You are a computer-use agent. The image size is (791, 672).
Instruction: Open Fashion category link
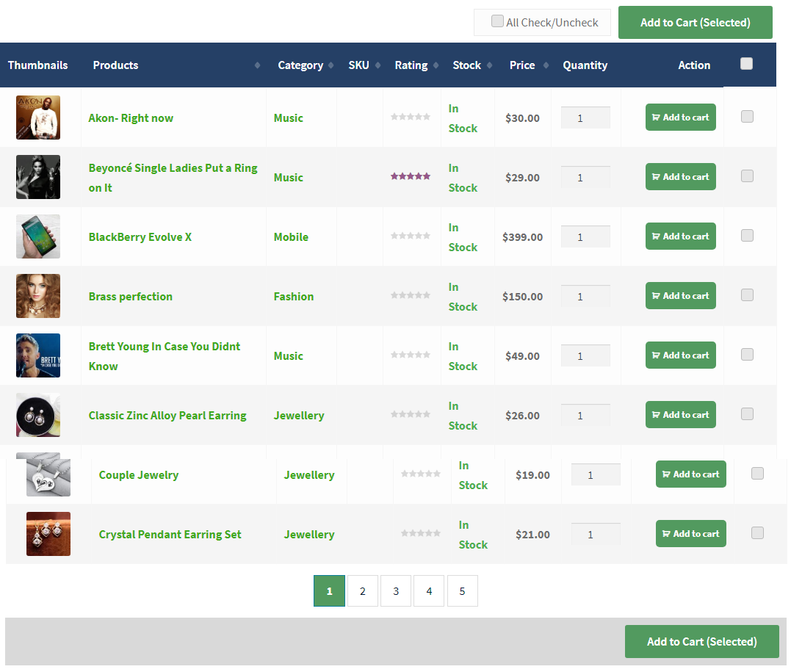pos(294,297)
